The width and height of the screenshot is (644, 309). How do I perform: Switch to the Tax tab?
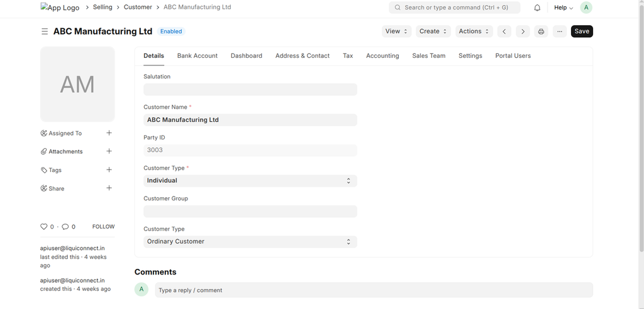point(348,56)
